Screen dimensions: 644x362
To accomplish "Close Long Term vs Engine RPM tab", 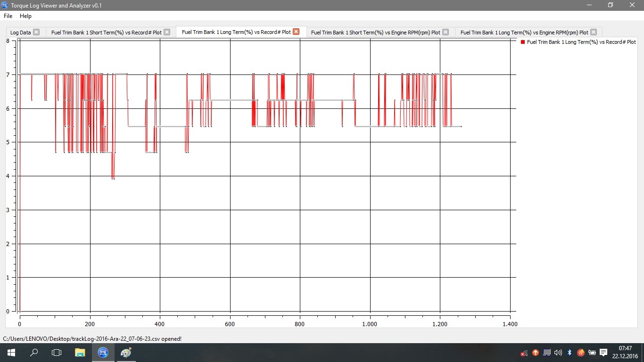I will pyautogui.click(x=594, y=32).
